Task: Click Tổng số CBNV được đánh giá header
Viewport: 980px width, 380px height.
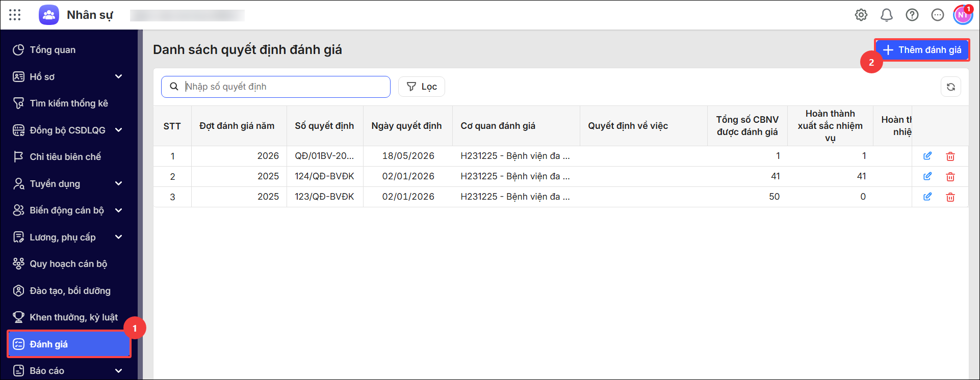Action: 747,126
